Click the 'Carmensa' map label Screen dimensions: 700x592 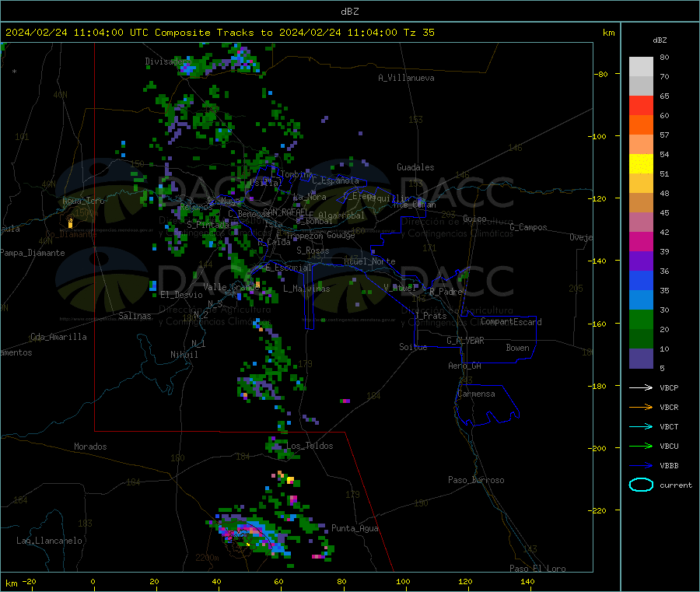pos(476,394)
